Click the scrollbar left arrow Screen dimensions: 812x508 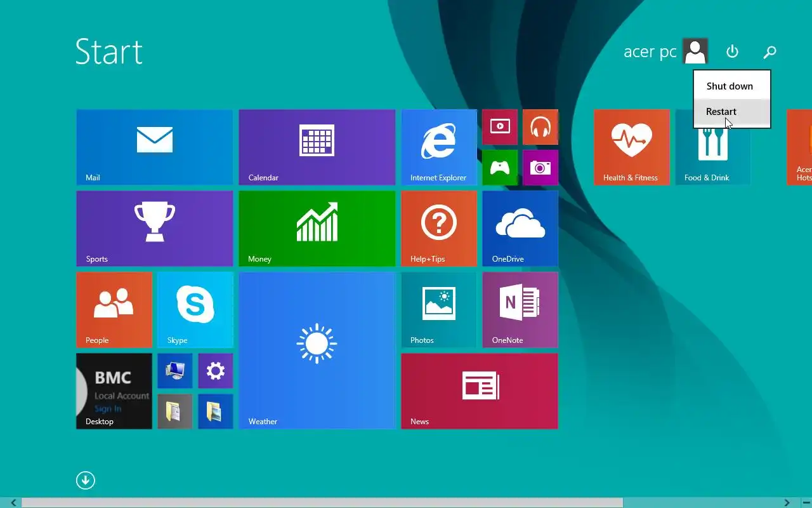(13, 503)
